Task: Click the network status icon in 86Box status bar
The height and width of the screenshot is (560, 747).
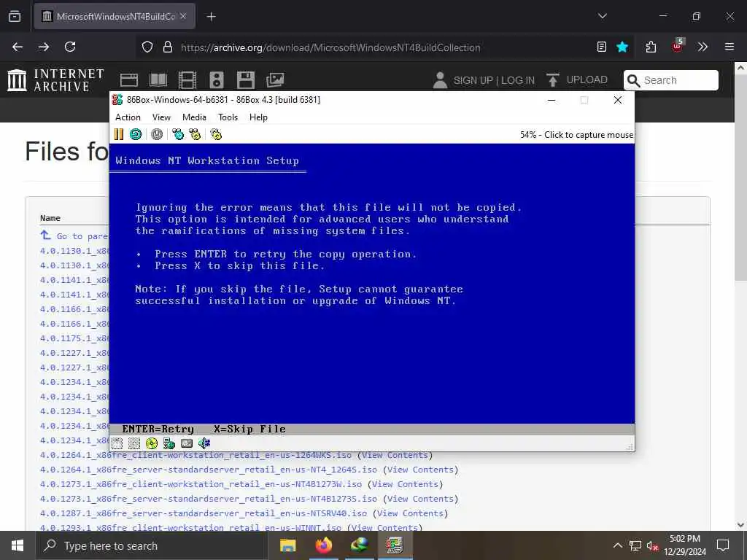Action: pos(169,443)
